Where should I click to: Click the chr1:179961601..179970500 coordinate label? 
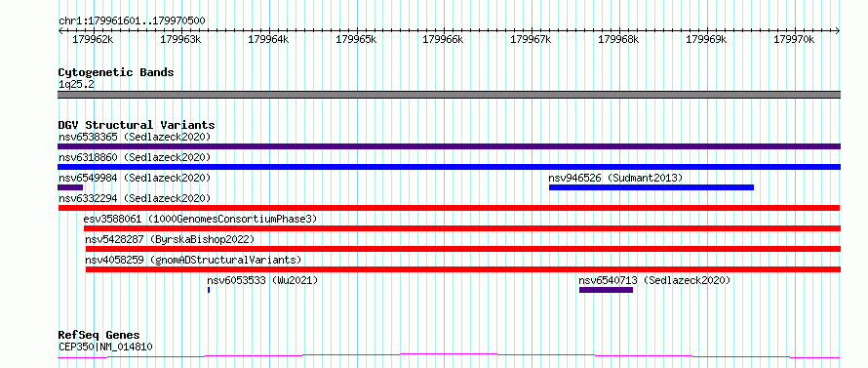click(x=132, y=21)
